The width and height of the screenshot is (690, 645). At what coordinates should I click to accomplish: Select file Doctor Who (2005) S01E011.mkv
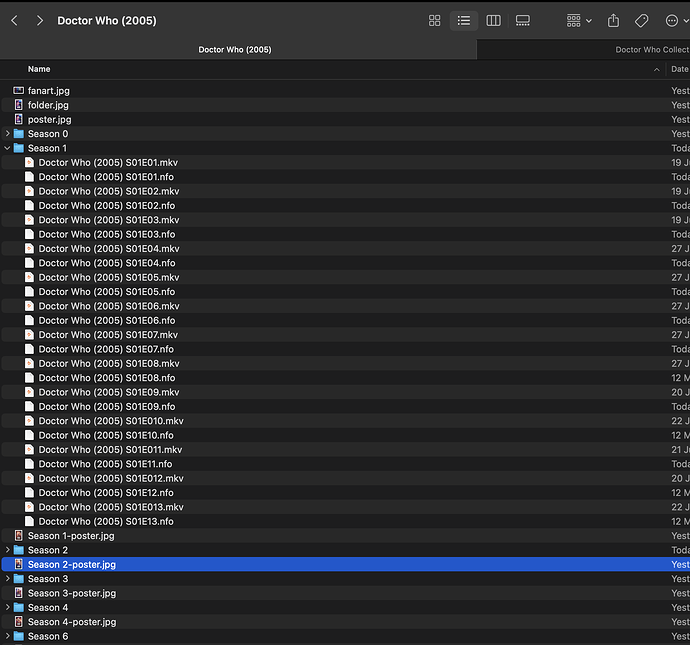[x=110, y=450]
